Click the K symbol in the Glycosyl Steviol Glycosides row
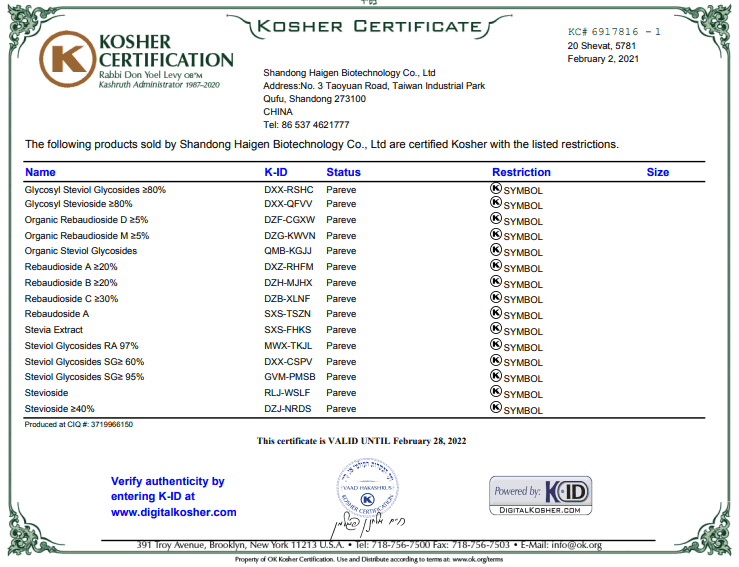Screen dimensions: 739x567 click(x=496, y=188)
